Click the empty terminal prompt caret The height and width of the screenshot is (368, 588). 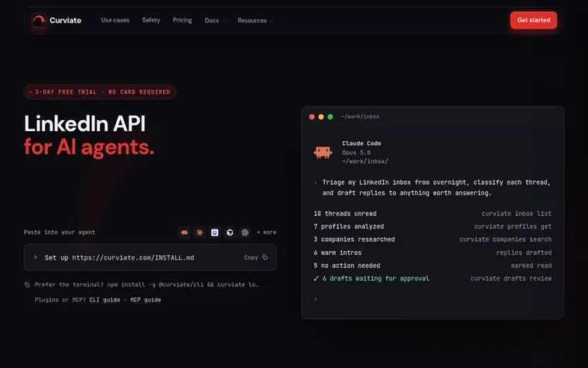[x=316, y=299]
